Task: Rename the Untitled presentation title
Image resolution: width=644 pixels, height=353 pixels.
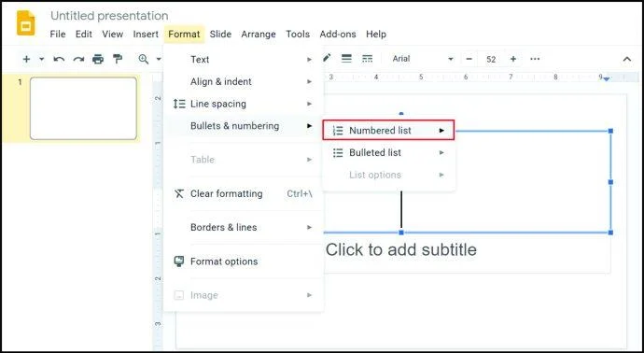Action: click(109, 16)
